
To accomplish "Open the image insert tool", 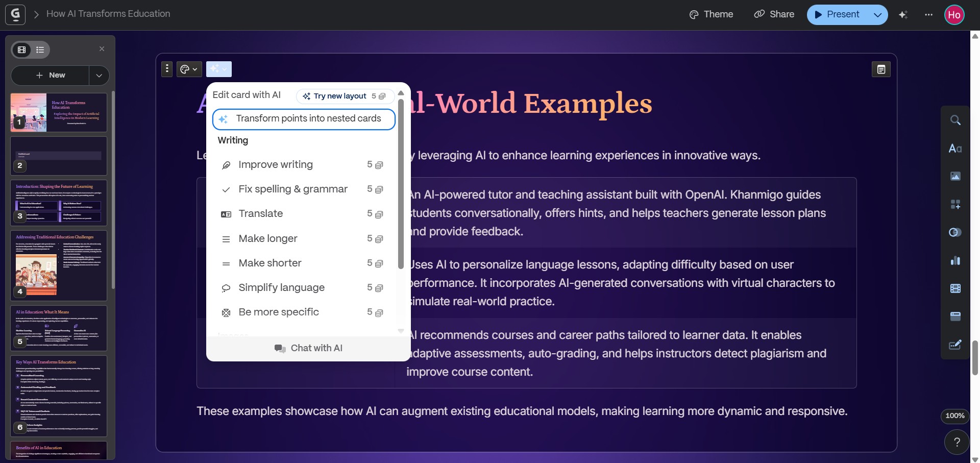I will click(x=955, y=176).
